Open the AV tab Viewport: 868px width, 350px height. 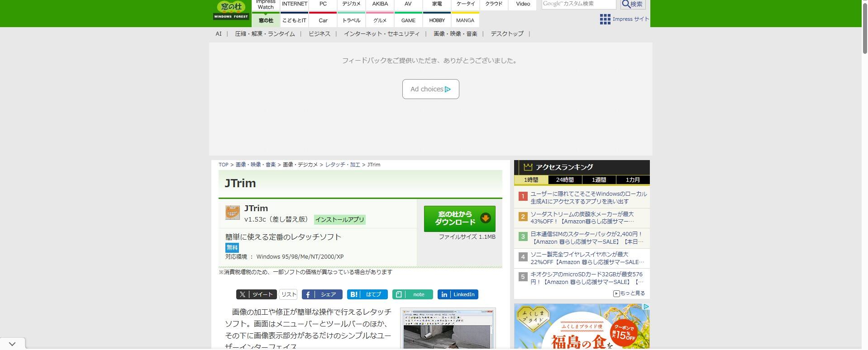(408, 5)
